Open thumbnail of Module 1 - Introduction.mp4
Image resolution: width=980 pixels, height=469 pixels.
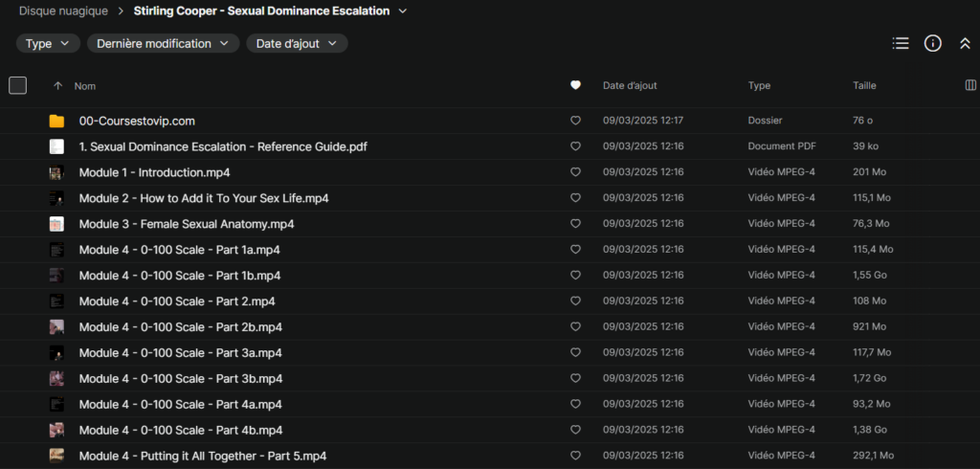[56, 172]
